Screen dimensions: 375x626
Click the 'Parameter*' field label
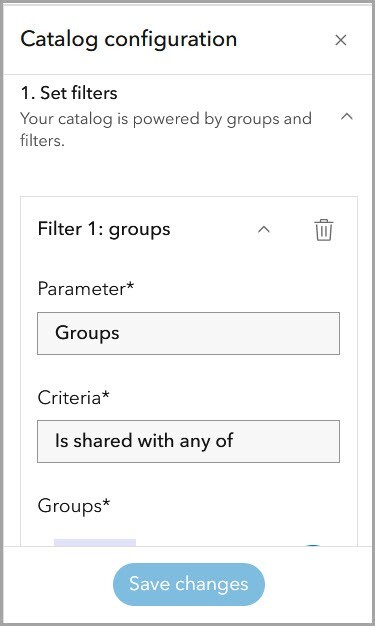[86, 288]
